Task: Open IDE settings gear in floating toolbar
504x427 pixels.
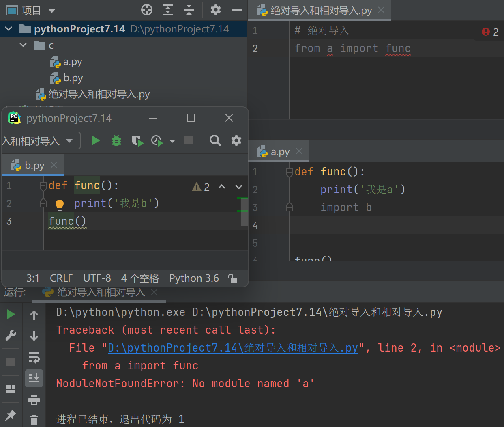Action: point(236,140)
